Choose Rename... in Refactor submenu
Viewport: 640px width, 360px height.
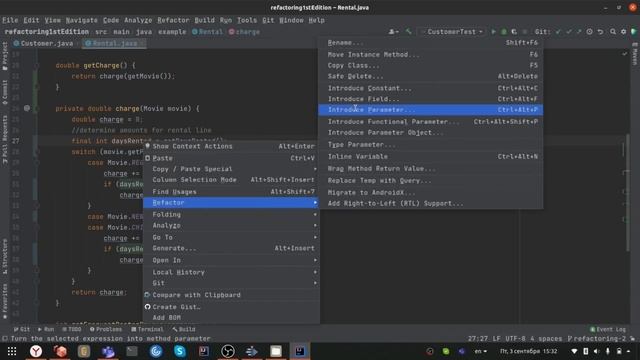(431, 42)
